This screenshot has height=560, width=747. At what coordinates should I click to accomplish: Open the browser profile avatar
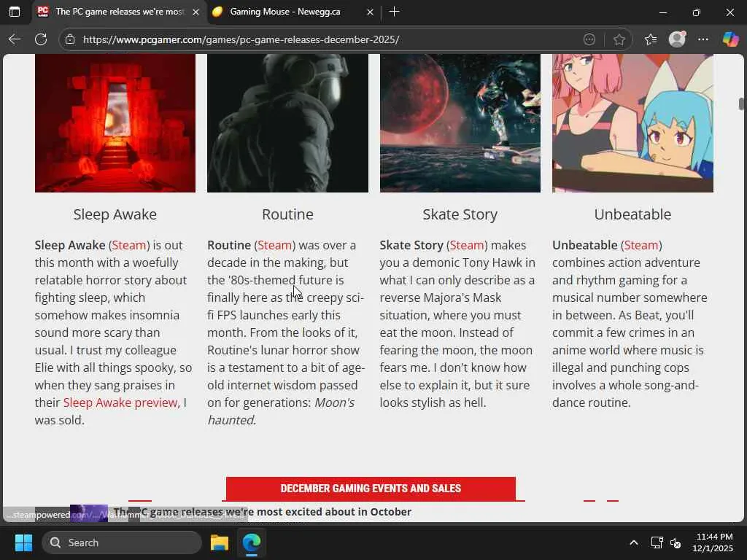(x=677, y=39)
